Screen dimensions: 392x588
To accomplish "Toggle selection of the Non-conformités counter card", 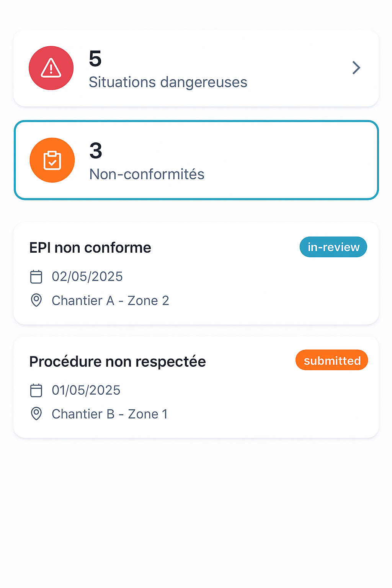I will pyautogui.click(x=196, y=160).
